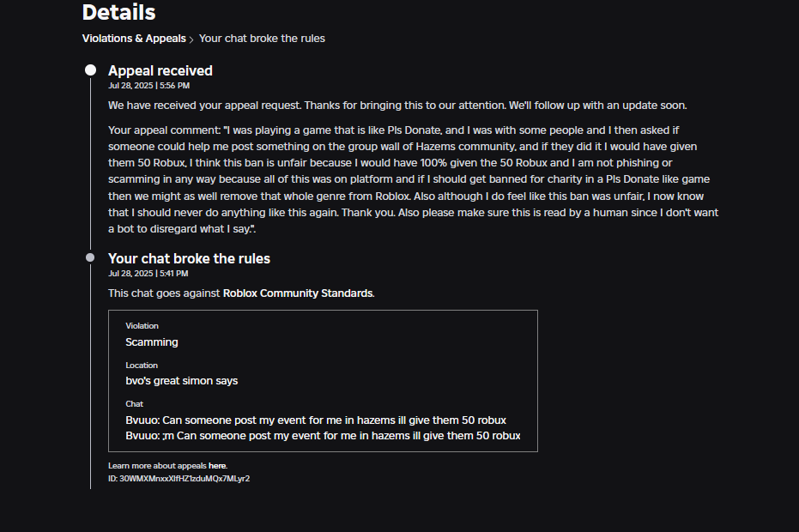This screenshot has width=799, height=532.
Task: Click the Scamming violation value
Action: pos(152,342)
